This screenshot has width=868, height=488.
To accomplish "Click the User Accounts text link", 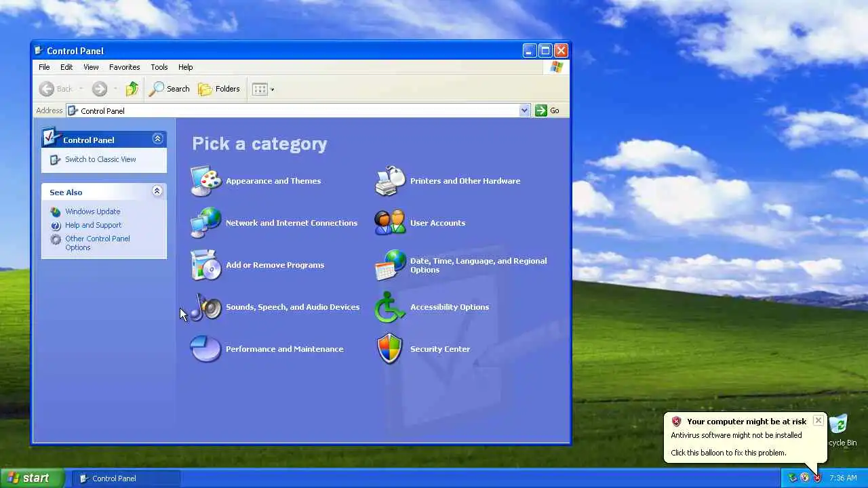I will pyautogui.click(x=437, y=223).
